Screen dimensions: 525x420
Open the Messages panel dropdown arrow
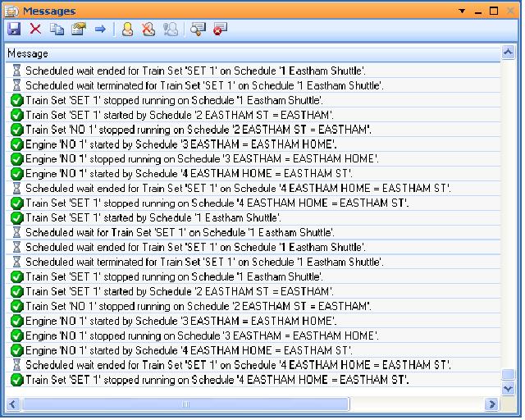[462, 11]
